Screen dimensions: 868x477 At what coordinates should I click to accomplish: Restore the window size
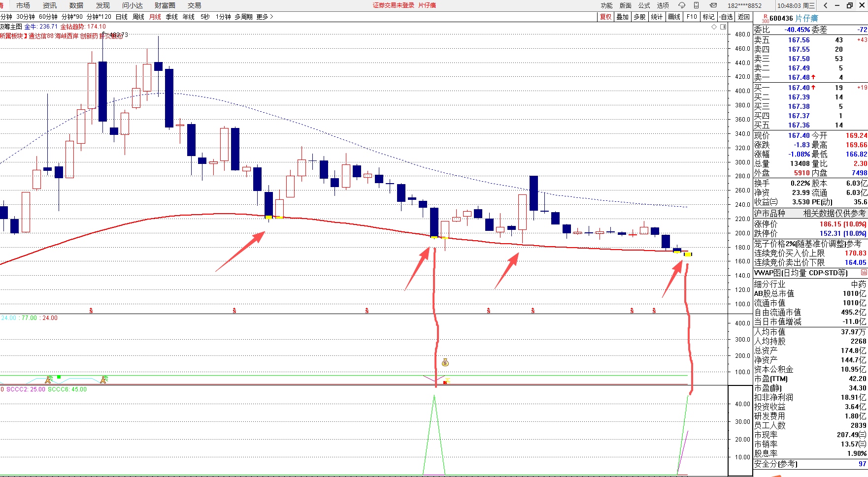point(850,5)
